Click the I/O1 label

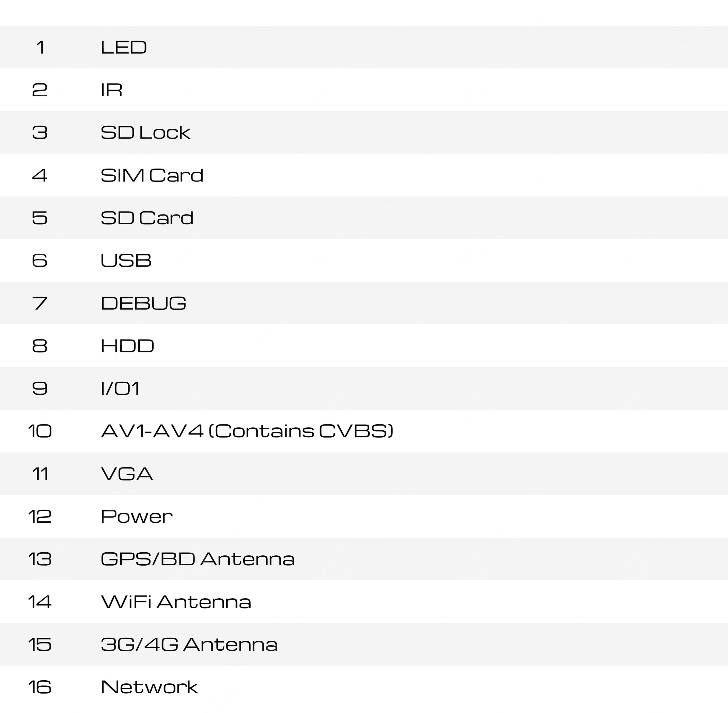pyautogui.click(x=120, y=389)
